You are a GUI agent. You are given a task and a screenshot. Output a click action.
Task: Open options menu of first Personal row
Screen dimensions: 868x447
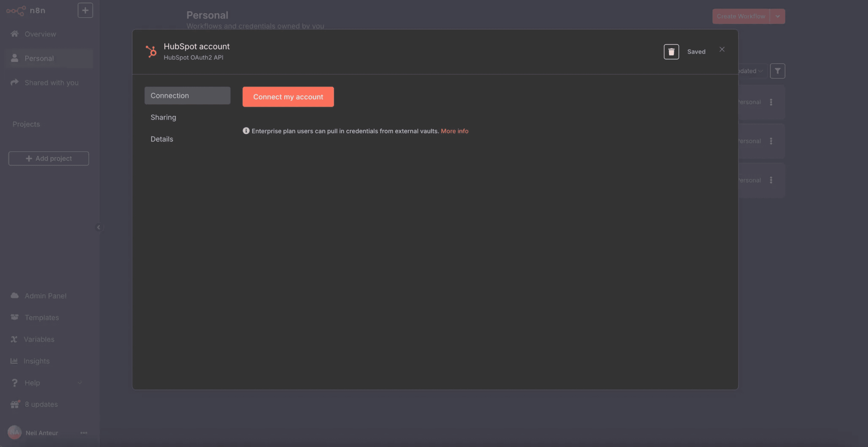pyautogui.click(x=771, y=102)
